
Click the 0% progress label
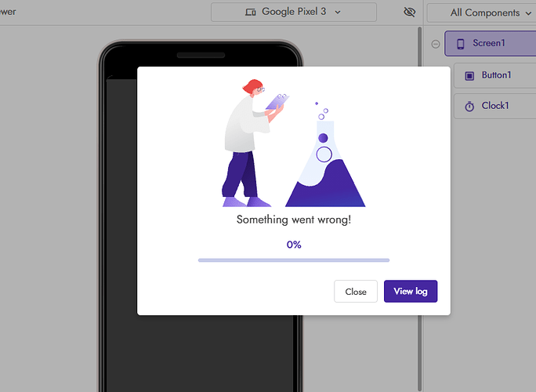(x=294, y=245)
